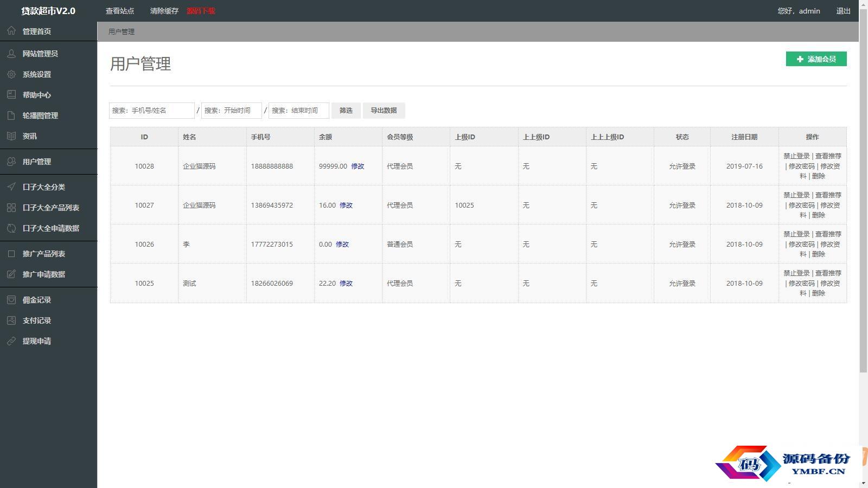Viewport: 868px width, 488px height.
Task: Click the grid icon beside 口子大全产品列表
Action: pos(11,208)
